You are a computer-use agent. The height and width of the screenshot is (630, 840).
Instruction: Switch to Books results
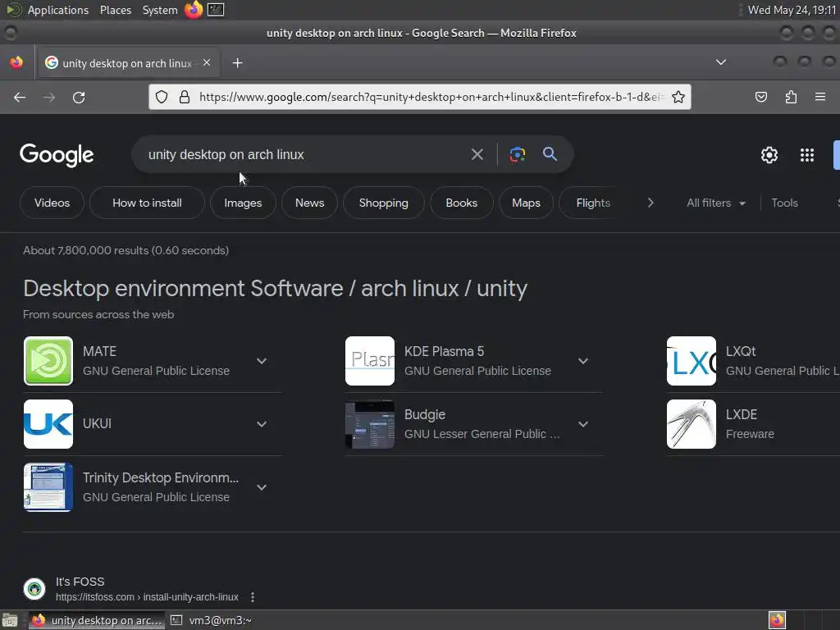pyautogui.click(x=461, y=203)
